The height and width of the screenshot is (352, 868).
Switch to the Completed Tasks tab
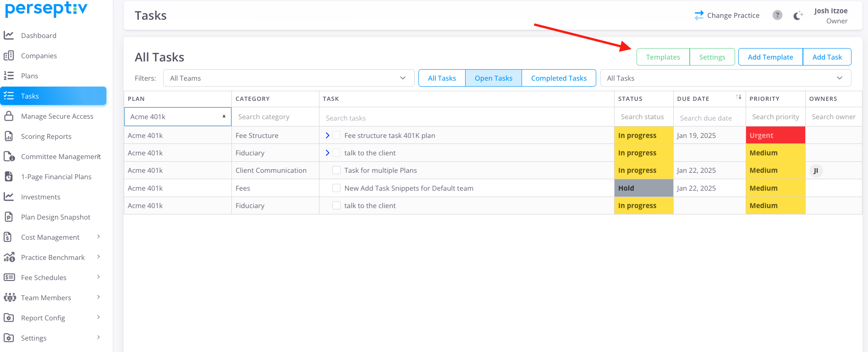(x=558, y=78)
